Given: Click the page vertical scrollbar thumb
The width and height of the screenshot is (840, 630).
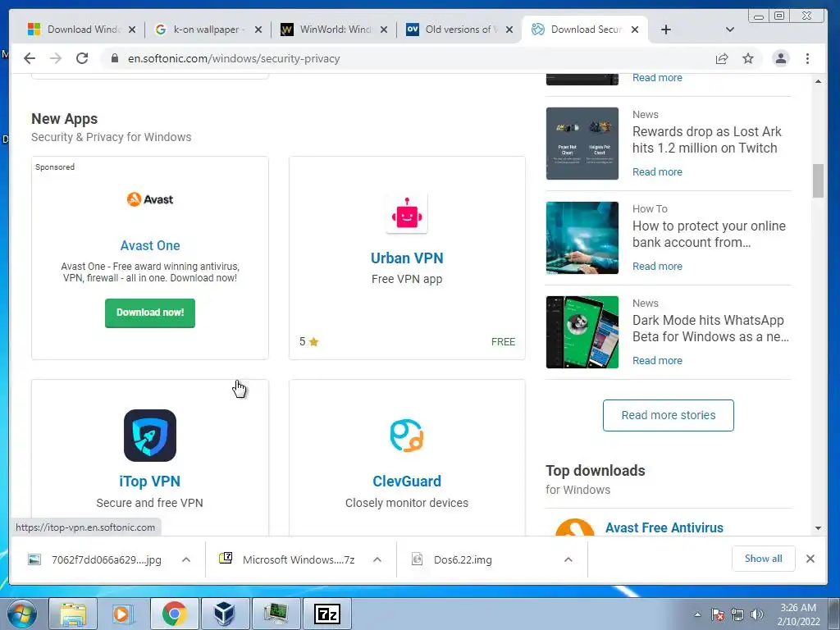Looking at the screenshot, I should [818, 181].
